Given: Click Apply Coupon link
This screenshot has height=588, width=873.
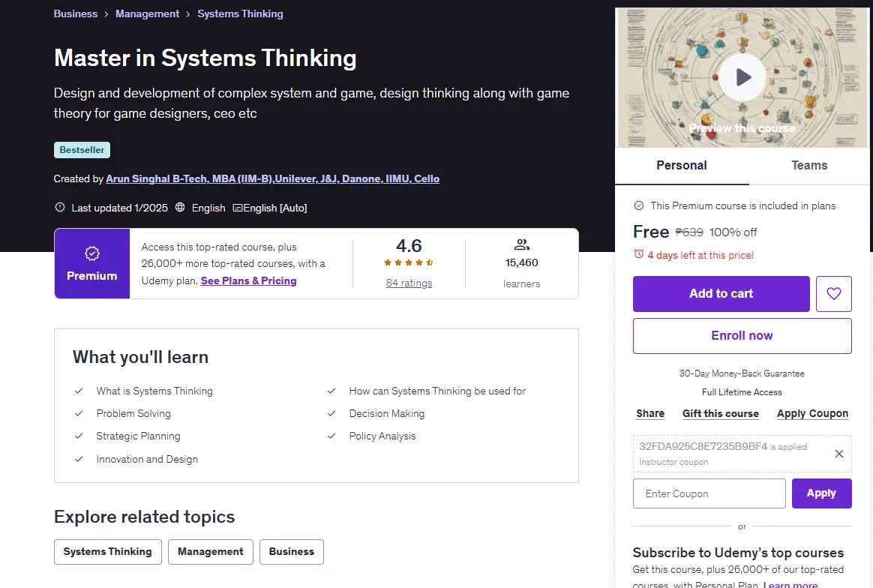Looking at the screenshot, I should [812, 414].
